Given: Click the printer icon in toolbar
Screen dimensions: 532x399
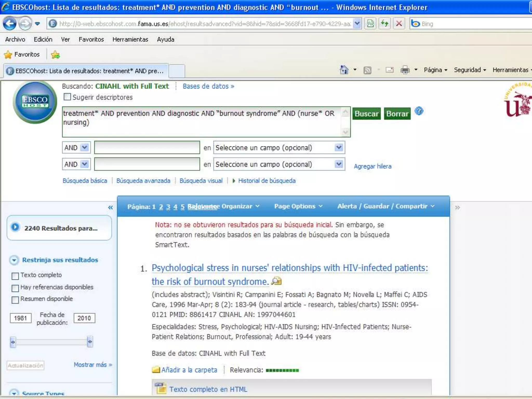Looking at the screenshot, I should (405, 70).
